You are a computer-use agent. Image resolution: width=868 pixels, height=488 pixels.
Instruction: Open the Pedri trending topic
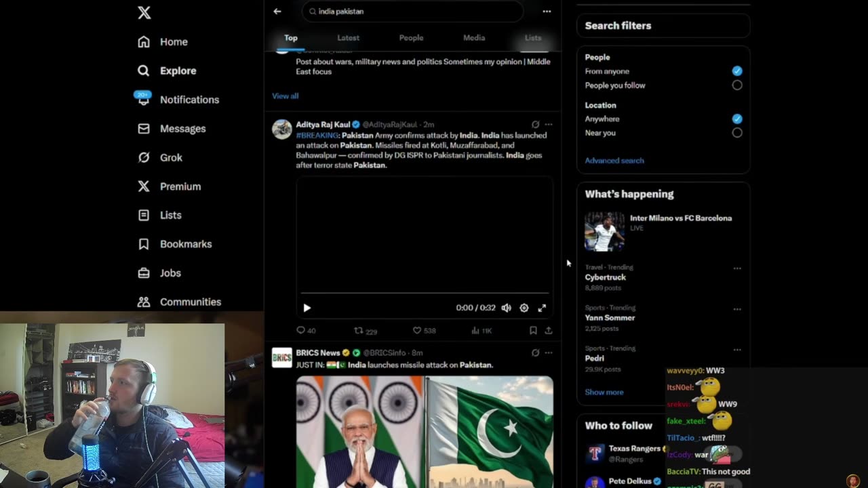(594, 359)
